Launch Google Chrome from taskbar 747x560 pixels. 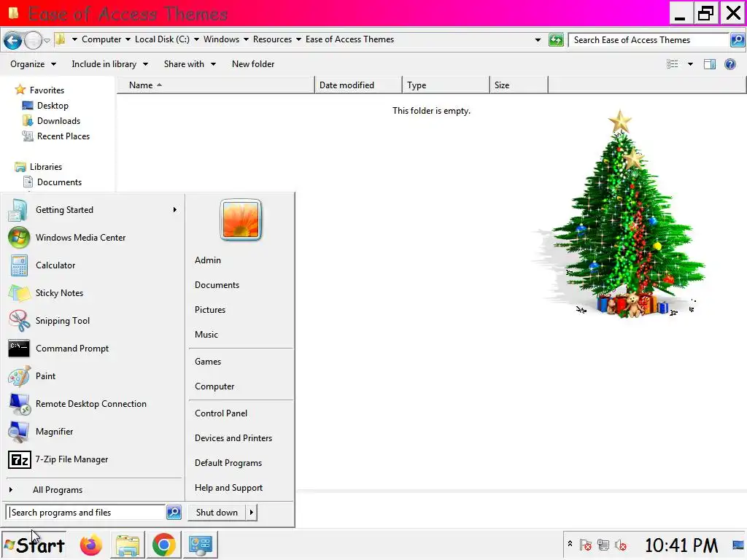(164, 545)
